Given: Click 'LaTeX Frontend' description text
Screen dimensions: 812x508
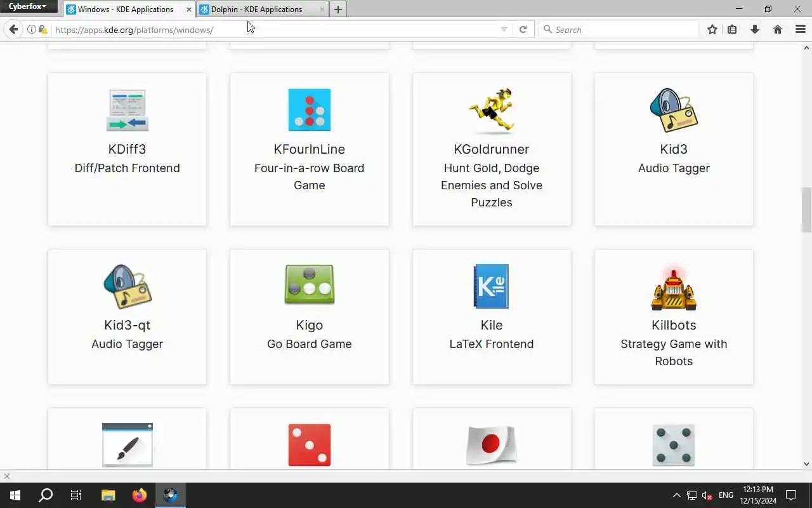Looking at the screenshot, I should click(x=492, y=344).
